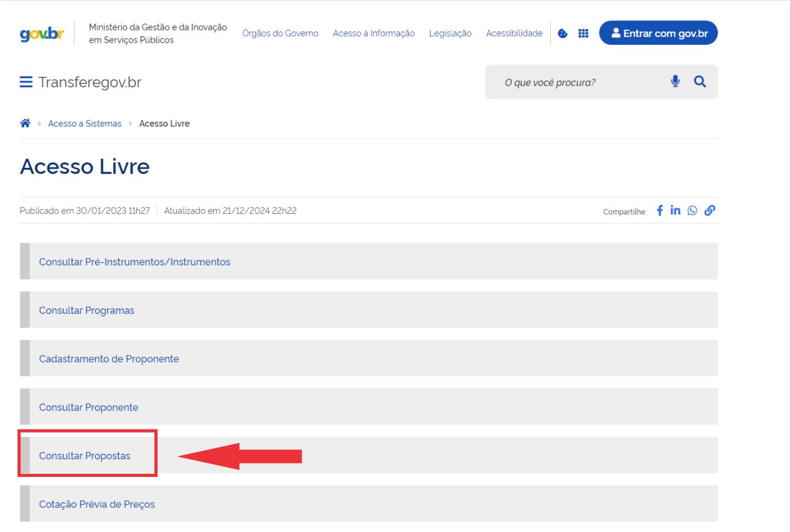The image size is (790, 532).
Task: Click the search field 'O que você procura?'
Action: tap(577, 82)
